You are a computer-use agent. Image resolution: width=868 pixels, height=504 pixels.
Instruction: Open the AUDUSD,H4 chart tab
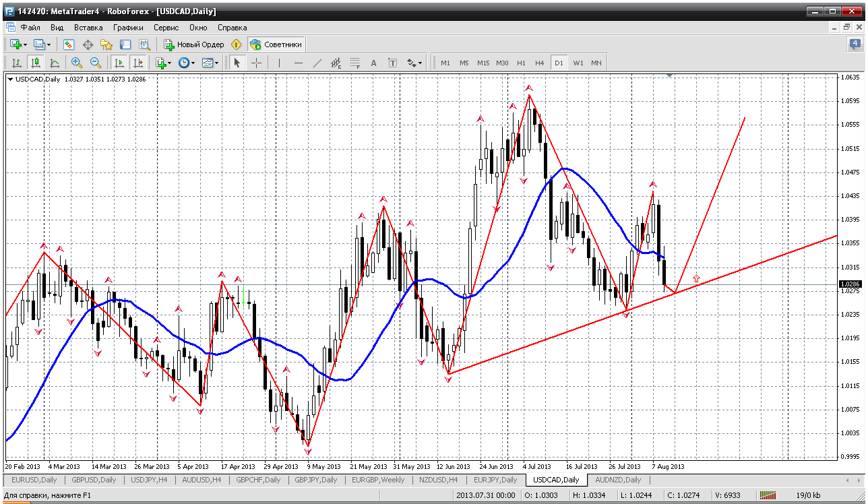(x=201, y=480)
